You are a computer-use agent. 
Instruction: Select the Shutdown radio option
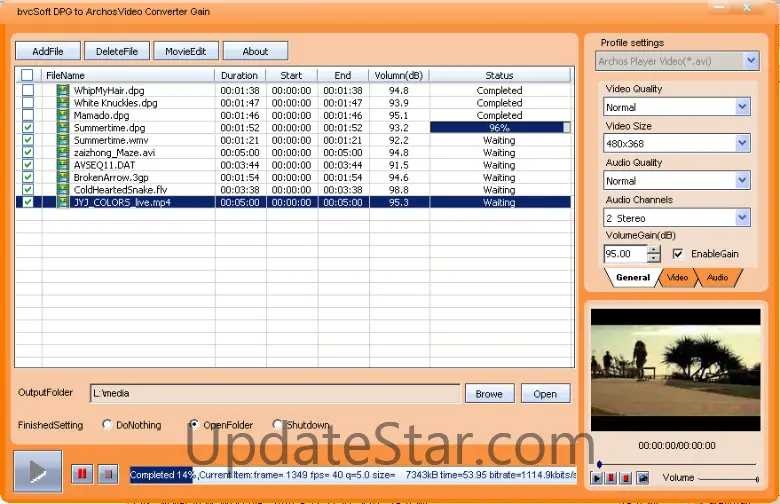[278, 424]
